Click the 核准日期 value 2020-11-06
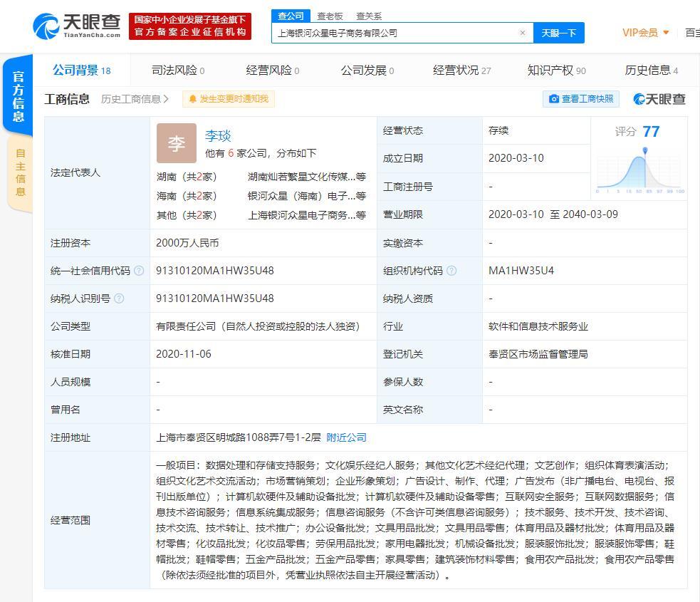700x602 pixels. tap(184, 353)
